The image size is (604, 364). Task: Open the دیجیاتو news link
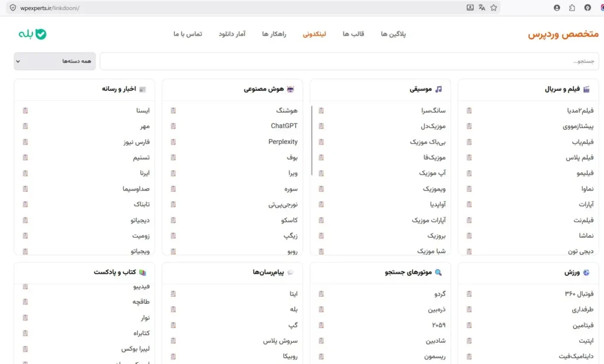[140, 220]
